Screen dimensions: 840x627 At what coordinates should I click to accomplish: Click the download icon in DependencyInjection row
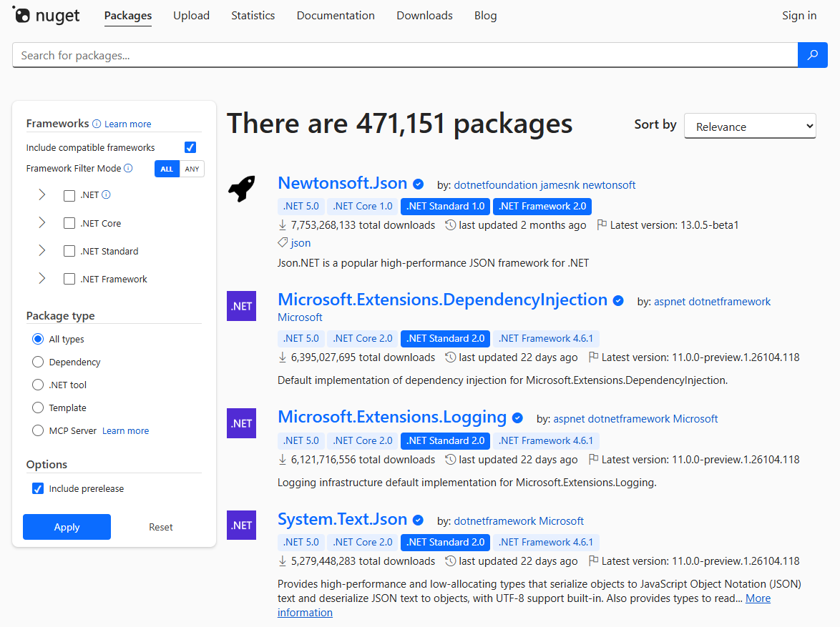[x=283, y=357]
